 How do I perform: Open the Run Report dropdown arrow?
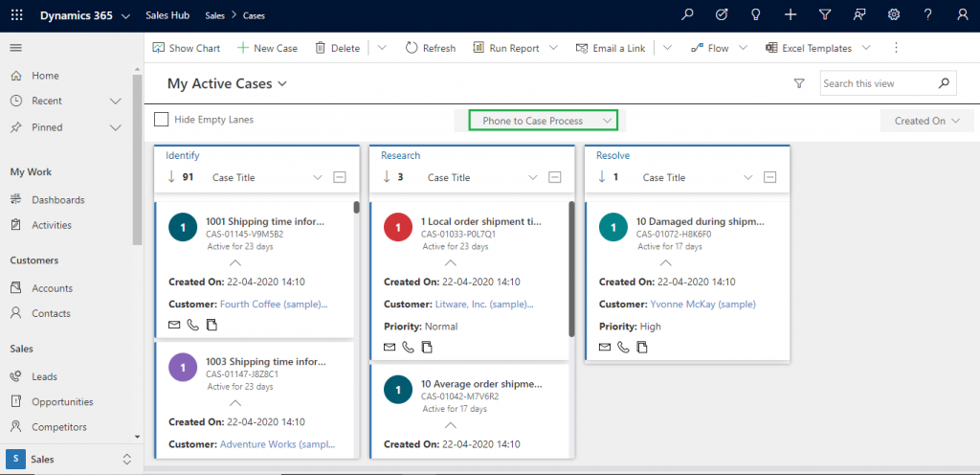554,48
